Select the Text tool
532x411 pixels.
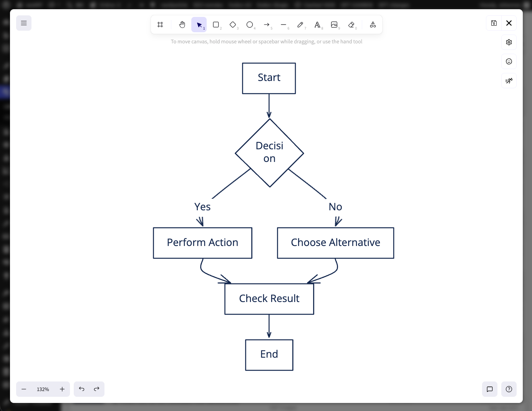[x=317, y=25]
